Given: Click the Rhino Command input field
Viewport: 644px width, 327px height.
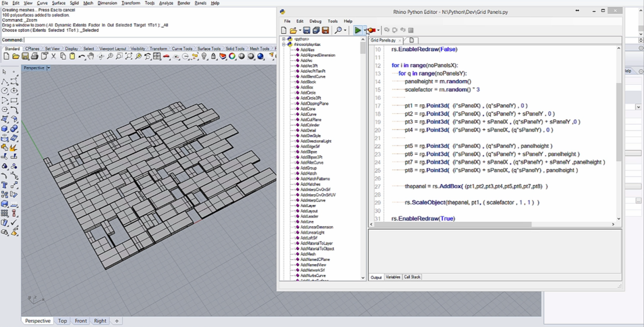Looking at the screenshot, I should (x=149, y=40).
